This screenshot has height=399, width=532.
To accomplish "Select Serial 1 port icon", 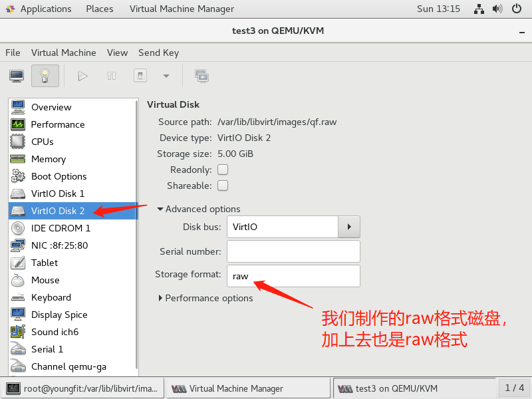I will click(18, 349).
